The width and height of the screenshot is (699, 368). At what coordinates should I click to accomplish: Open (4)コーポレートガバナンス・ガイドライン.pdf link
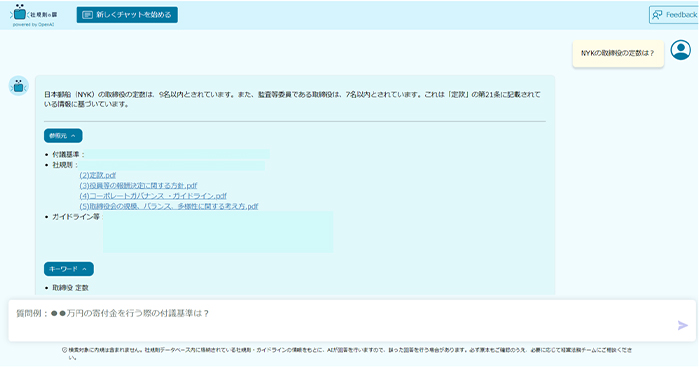(153, 196)
